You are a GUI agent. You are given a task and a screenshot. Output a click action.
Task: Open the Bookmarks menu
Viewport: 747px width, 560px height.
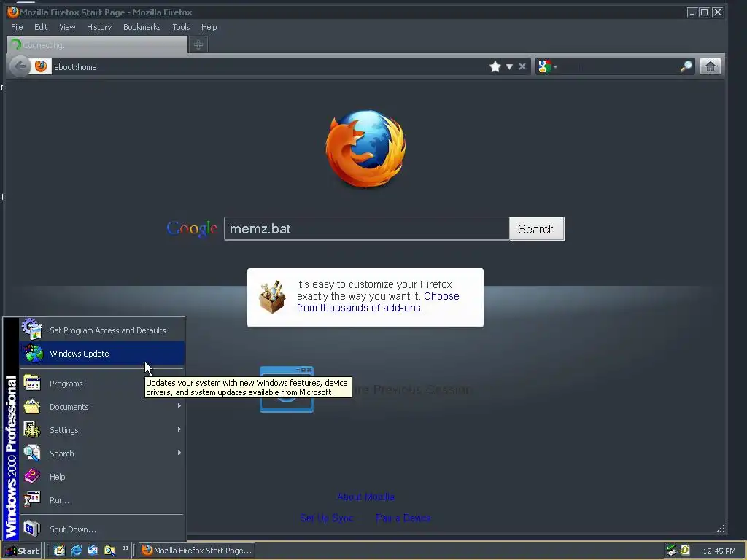(x=142, y=27)
